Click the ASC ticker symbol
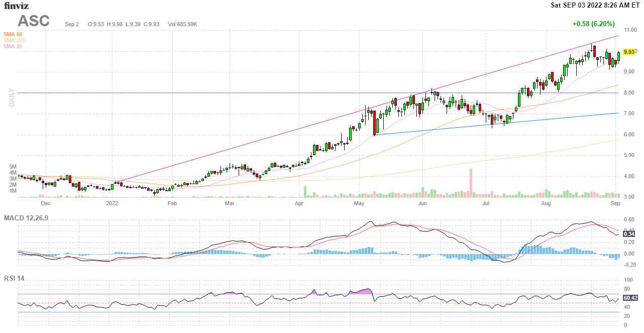This screenshot has height=333, width=644. click(34, 21)
